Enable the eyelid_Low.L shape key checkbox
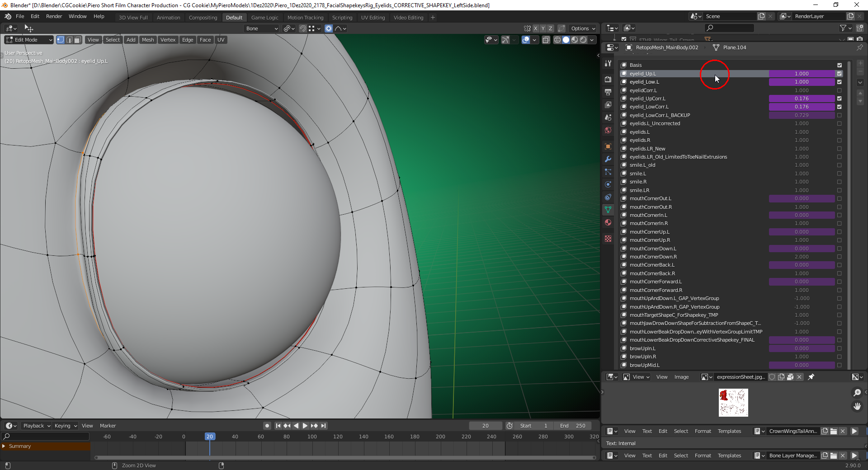 click(840, 82)
